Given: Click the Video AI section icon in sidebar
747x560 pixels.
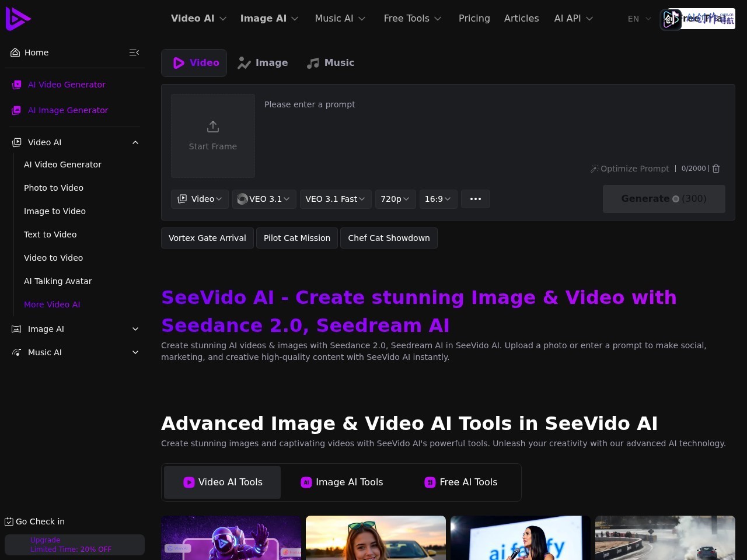Looking at the screenshot, I should point(17,142).
